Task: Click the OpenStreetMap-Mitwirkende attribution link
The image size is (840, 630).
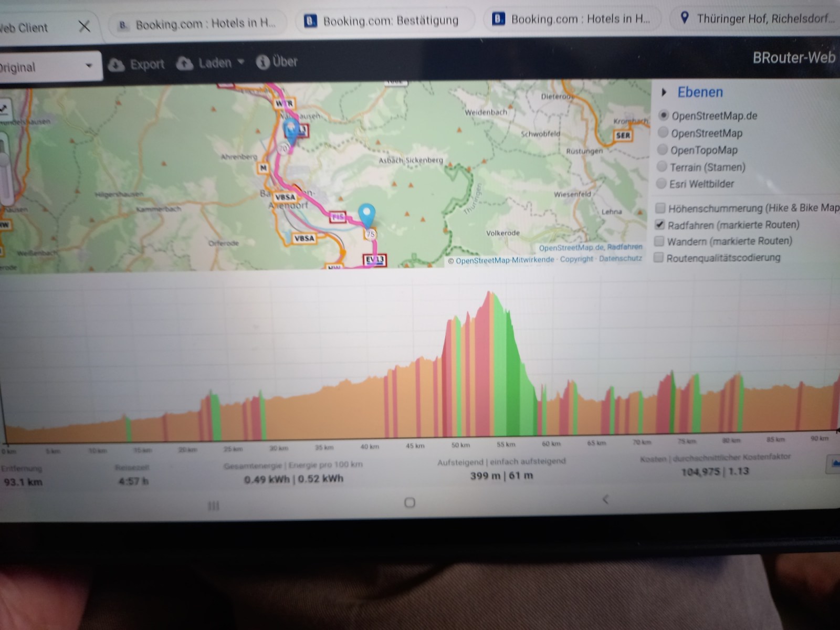Action: point(504,260)
